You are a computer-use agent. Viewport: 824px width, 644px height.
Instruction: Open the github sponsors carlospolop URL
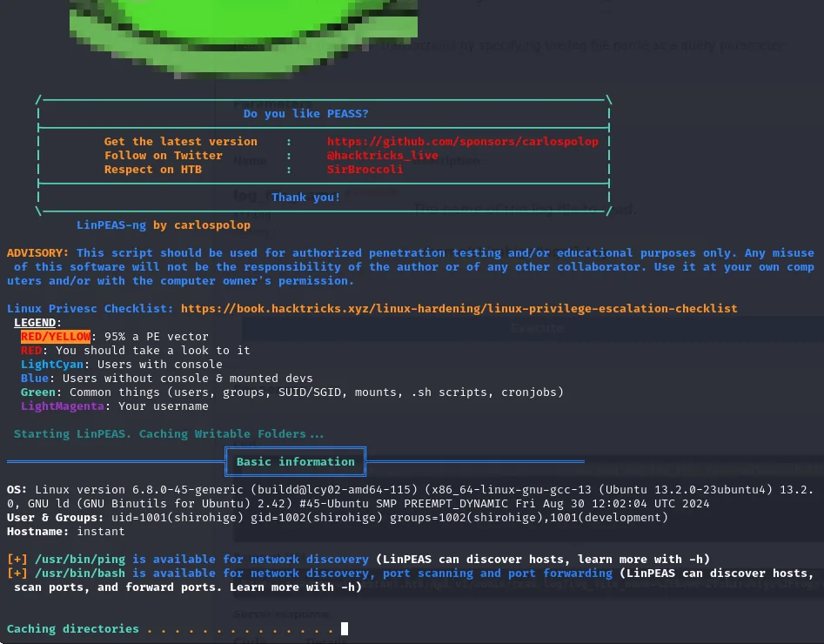(462, 141)
